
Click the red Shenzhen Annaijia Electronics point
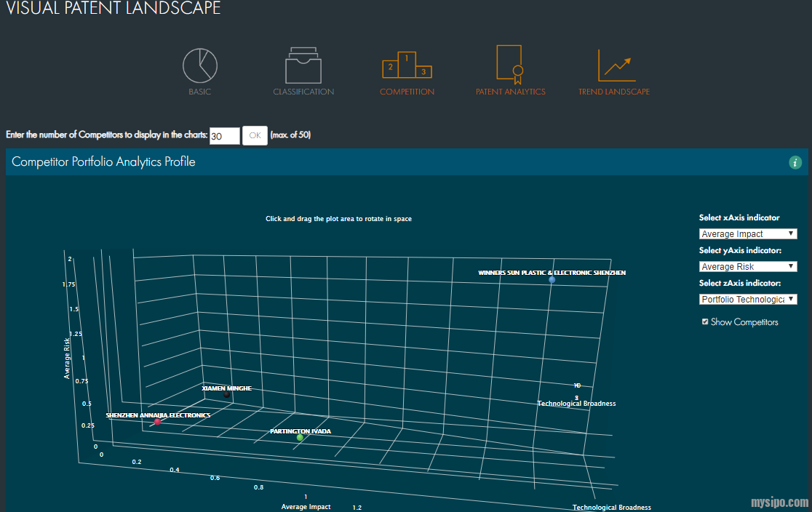point(157,422)
